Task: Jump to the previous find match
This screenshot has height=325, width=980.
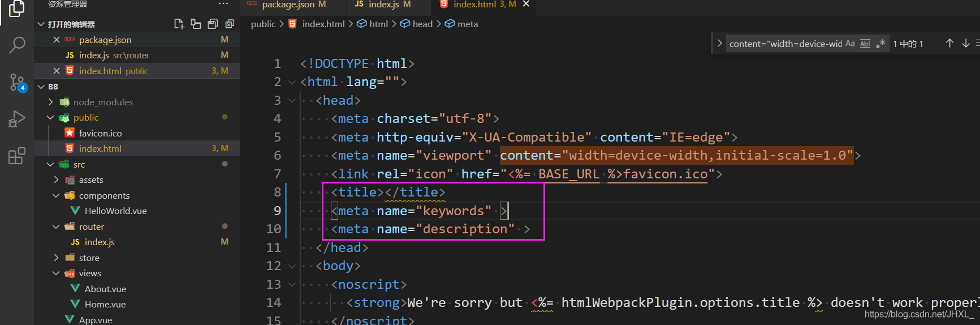Action: tap(949, 44)
